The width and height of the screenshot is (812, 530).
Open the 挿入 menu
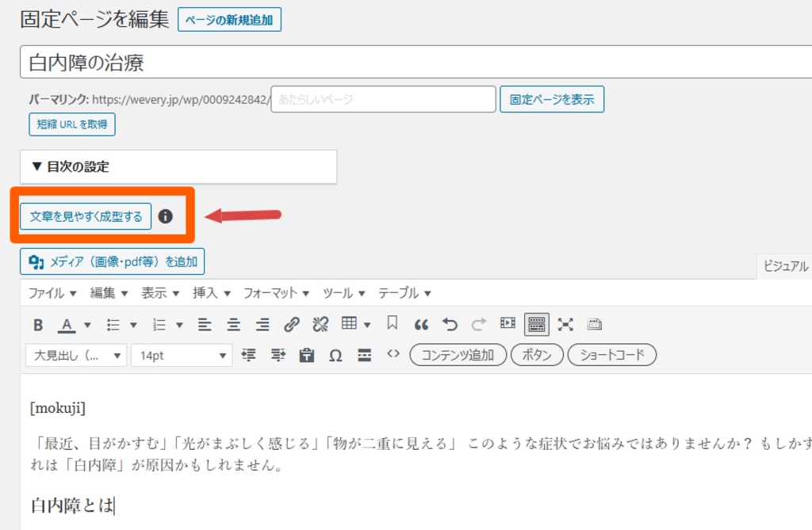211,293
